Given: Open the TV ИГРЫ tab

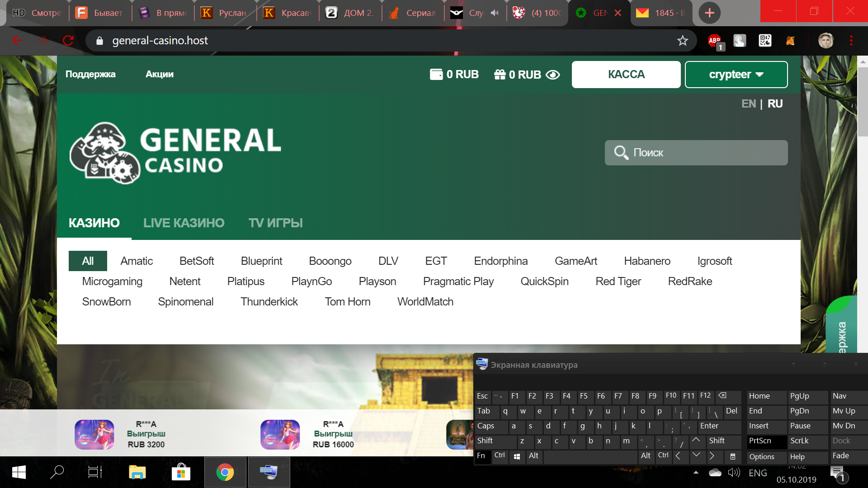Looking at the screenshot, I should pos(275,223).
